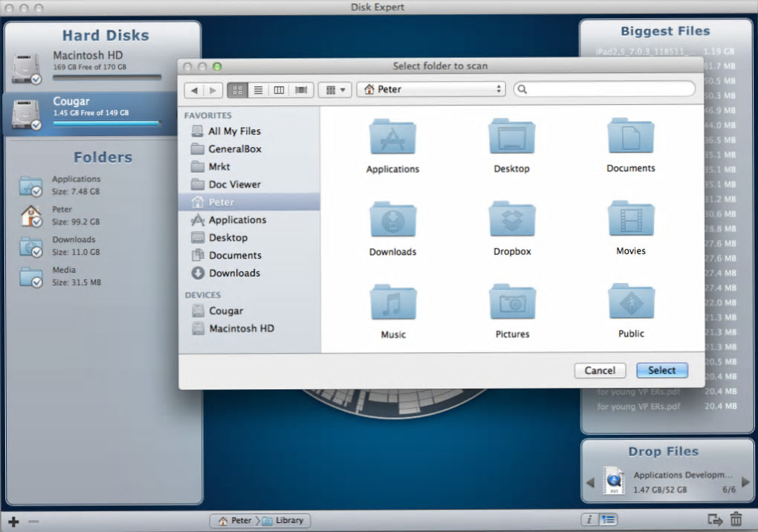Image resolution: width=758 pixels, height=532 pixels.
Task: Click the search field in the dialog
Action: click(605, 89)
